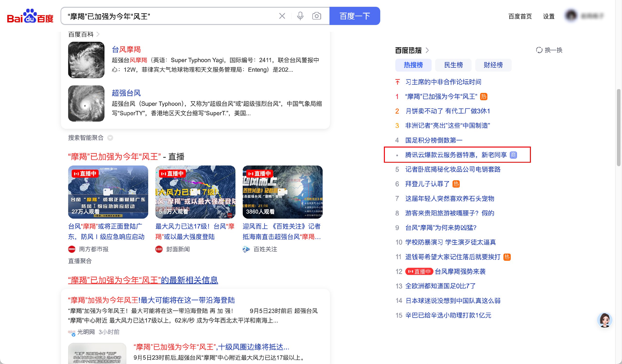Open 习主席的中非合作论坛时间 topic

pyautogui.click(x=443, y=82)
